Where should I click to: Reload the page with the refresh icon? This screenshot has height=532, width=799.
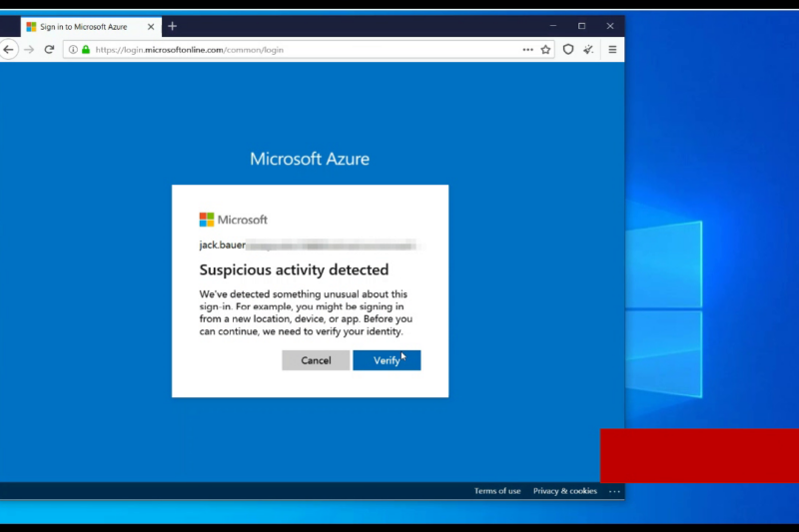49,49
